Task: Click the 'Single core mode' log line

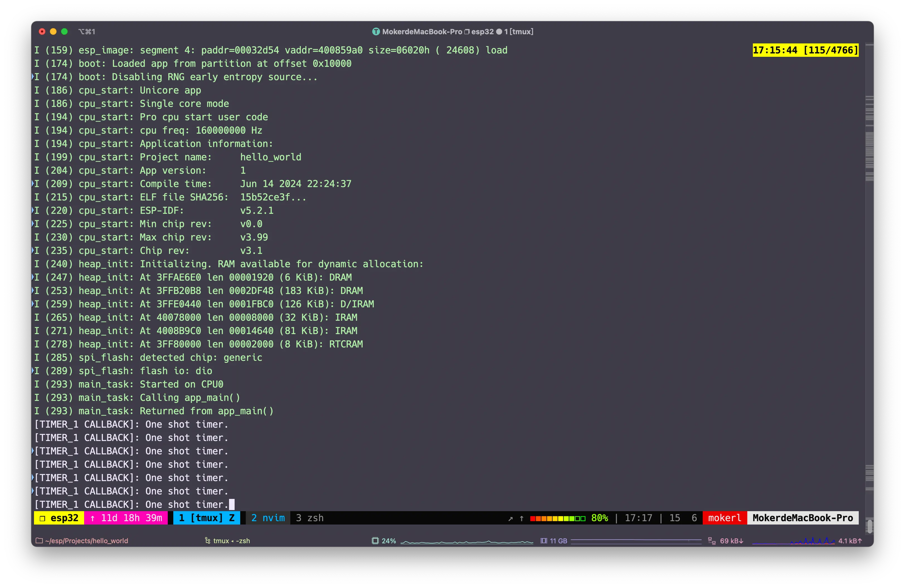Action: (x=132, y=104)
